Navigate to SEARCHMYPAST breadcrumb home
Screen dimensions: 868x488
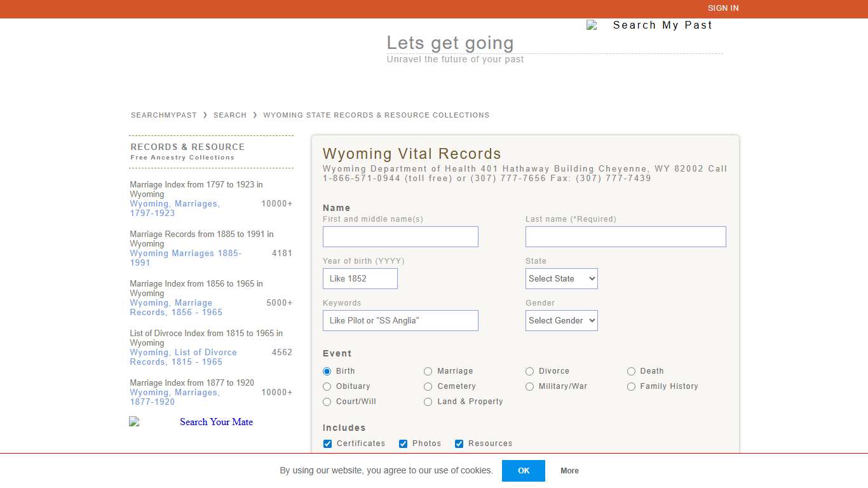coord(163,115)
